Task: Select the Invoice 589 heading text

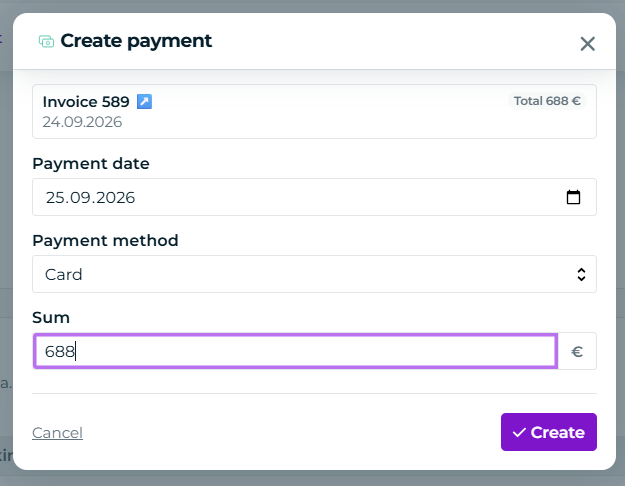Action: point(86,102)
